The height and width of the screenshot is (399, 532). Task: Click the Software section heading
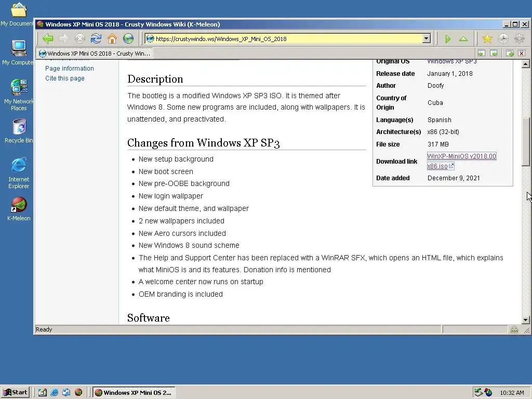tap(148, 318)
